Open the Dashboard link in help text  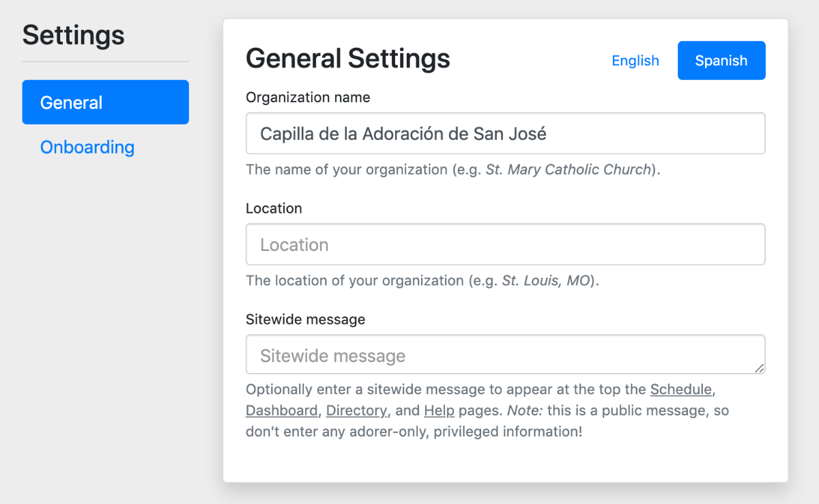pos(281,411)
